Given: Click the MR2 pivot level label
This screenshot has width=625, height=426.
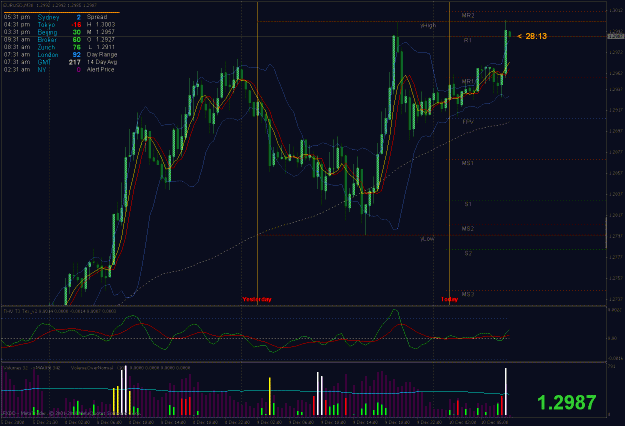Looking at the screenshot, I should 468,16.
